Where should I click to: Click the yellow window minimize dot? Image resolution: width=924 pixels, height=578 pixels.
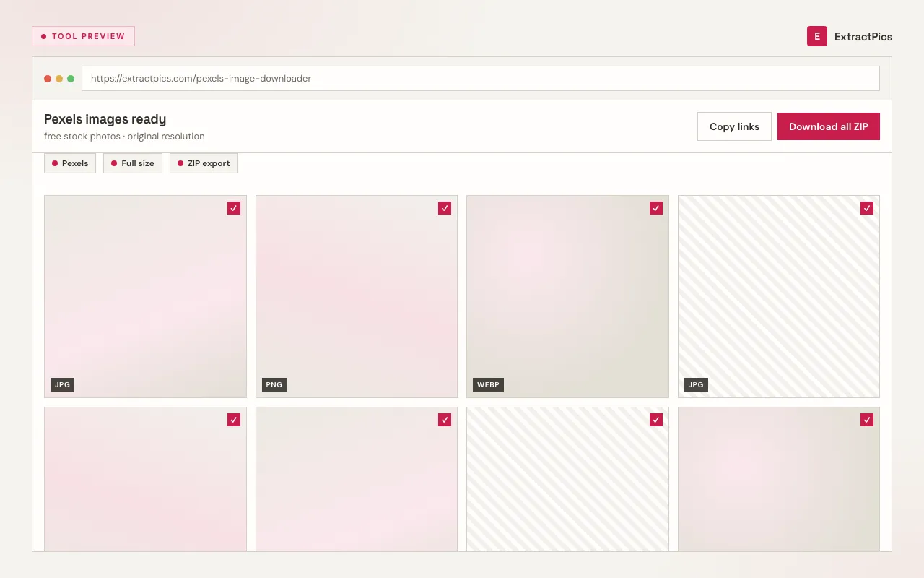tap(59, 79)
